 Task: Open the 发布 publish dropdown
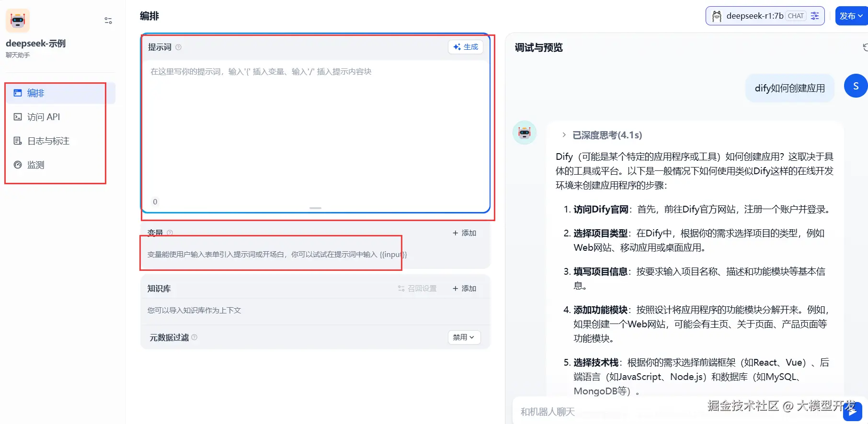click(851, 16)
